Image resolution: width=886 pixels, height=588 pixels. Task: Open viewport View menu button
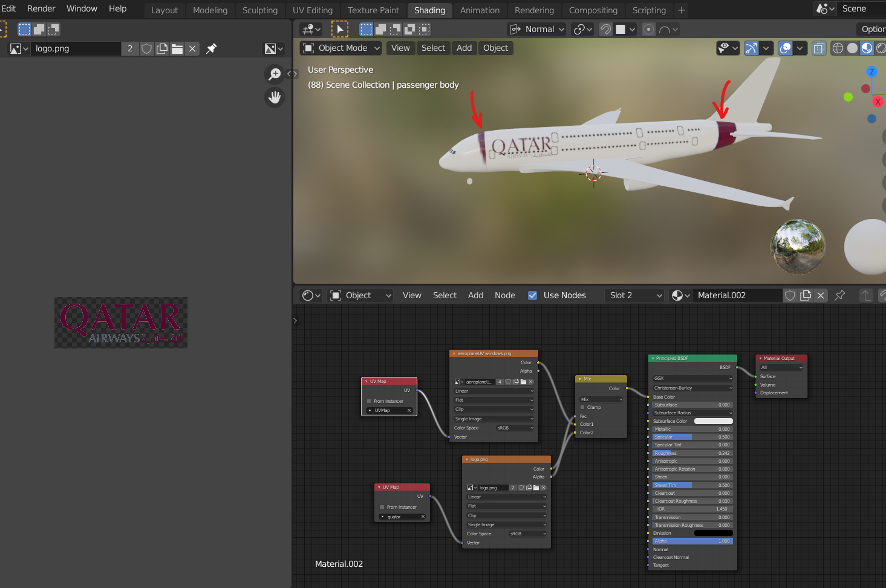(400, 48)
